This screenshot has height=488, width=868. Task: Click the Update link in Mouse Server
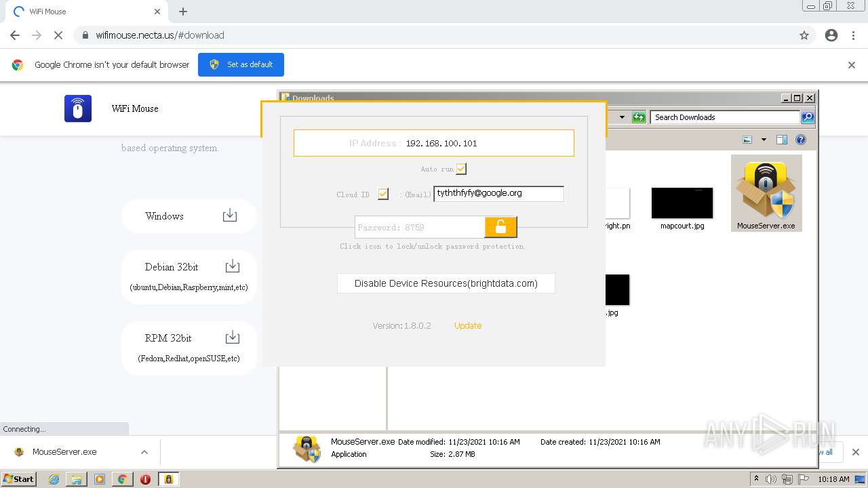468,325
